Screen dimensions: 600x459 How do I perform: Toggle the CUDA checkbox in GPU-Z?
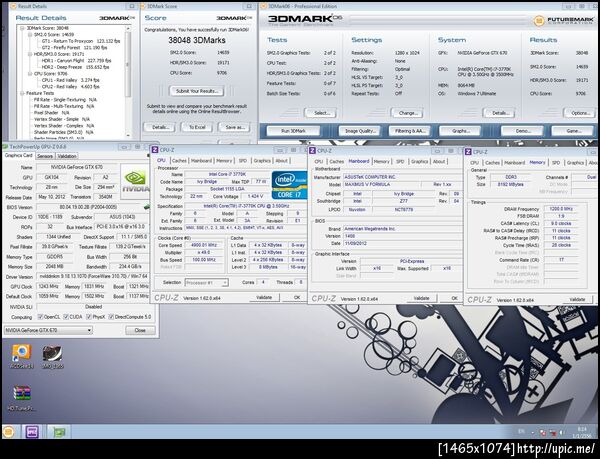pyautogui.click(x=66, y=317)
